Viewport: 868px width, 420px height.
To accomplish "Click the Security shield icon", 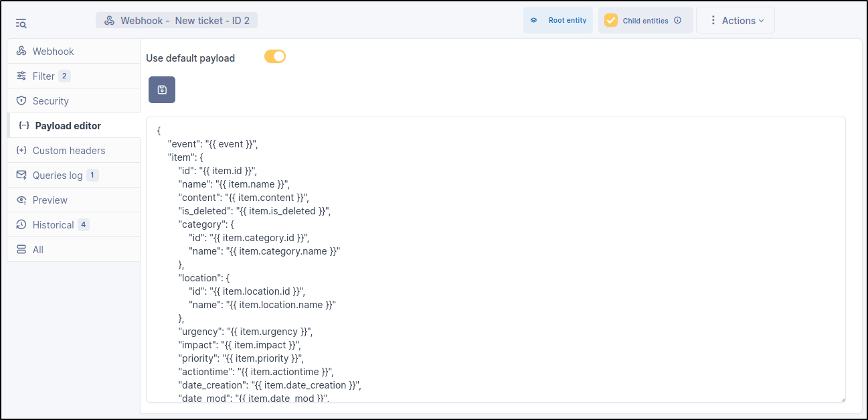I will coord(21,101).
